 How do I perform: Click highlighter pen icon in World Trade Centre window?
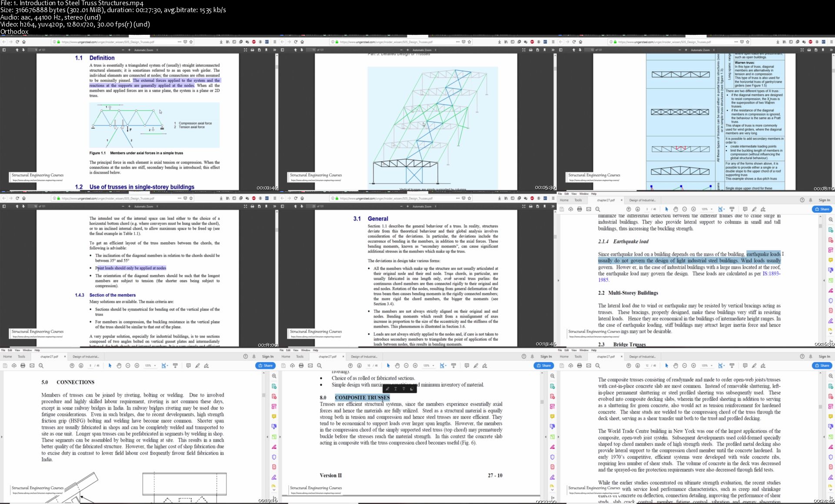coord(754,365)
